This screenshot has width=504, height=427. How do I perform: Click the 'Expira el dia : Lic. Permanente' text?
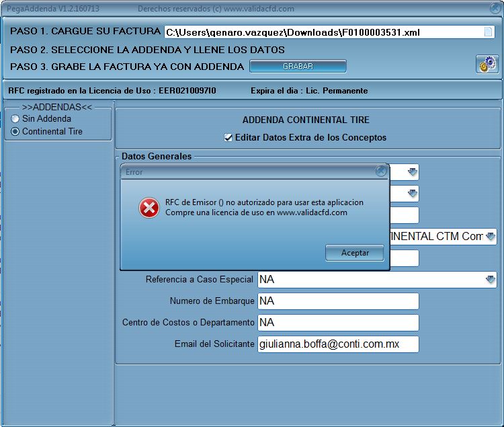pyautogui.click(x=309, y=91)
